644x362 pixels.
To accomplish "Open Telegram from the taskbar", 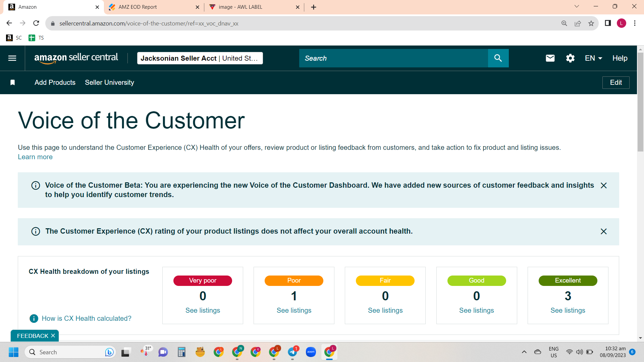I will [x=292, y=352].
